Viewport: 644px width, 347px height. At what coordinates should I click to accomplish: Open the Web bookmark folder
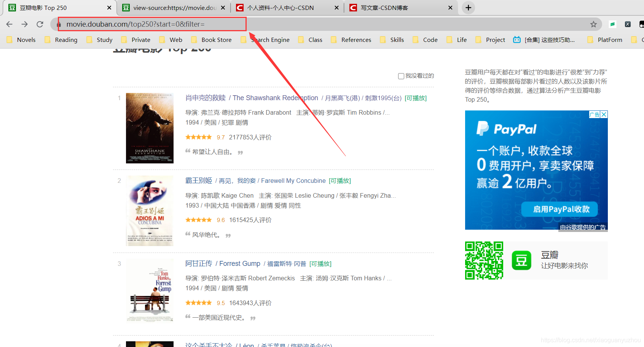tap(171, 40)
